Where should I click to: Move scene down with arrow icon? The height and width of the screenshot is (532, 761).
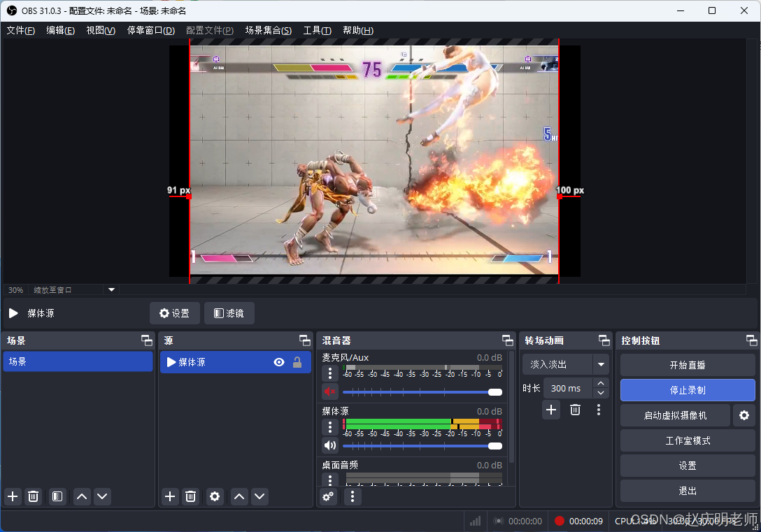pyautogui.click(x=102, y=496)
